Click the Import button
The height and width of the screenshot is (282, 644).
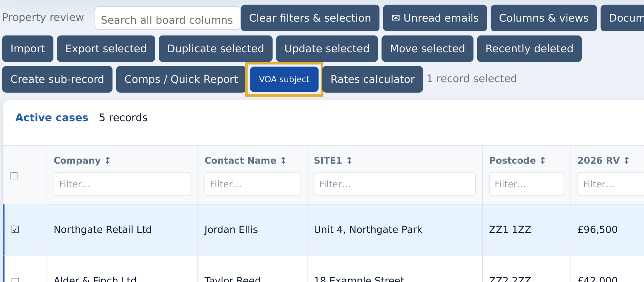[28, 49]
